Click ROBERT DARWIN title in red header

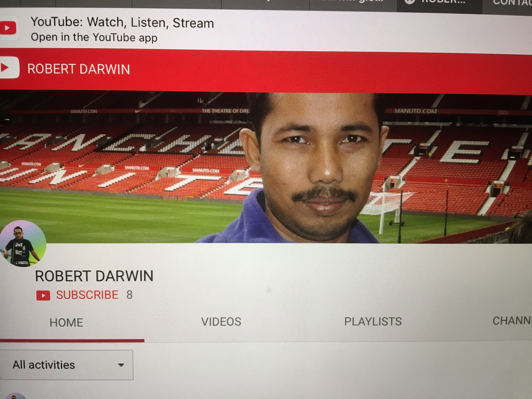pos(79,69)
